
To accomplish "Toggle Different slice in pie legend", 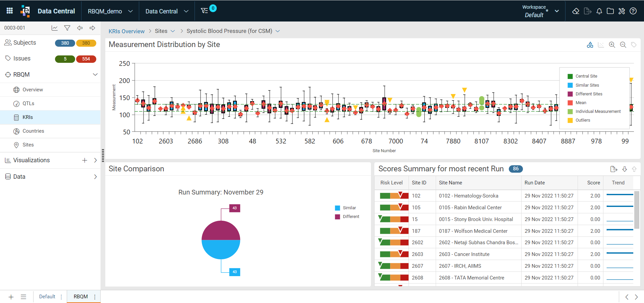I will click(347, 217).
